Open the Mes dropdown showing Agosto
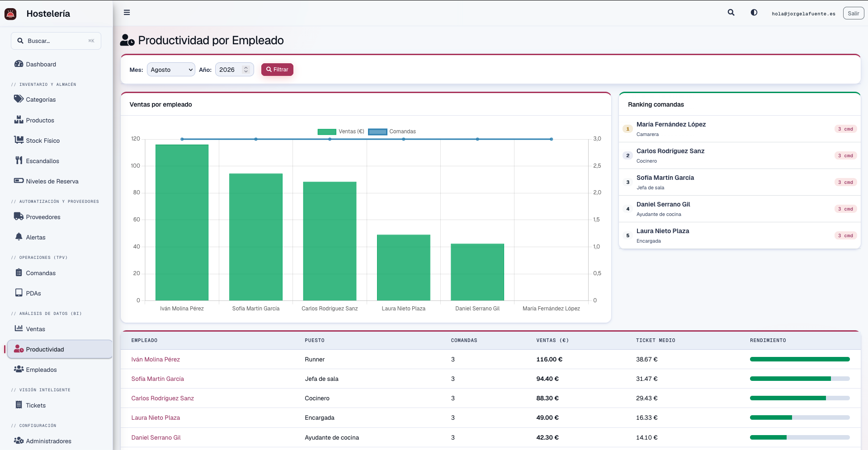868x450 pixels. coord(171,70)
